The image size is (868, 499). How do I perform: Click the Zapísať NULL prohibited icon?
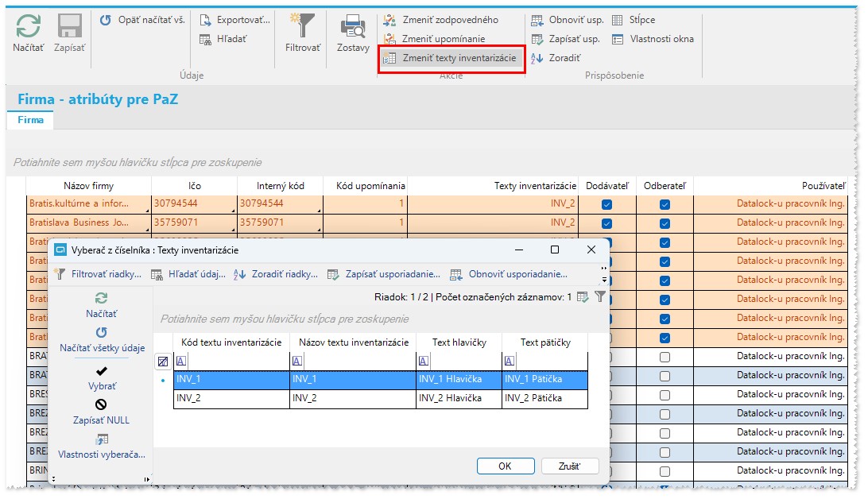pyautogui.click(x=101, y=405)
